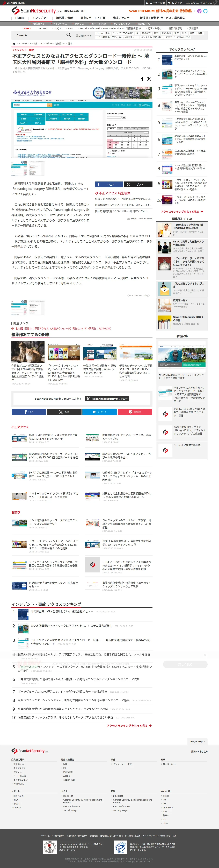The width and height of the screenshot is (219, 868).
Task: Open the 不正アクセス 特別編集 heading link
Action: [x=113, y=193]
